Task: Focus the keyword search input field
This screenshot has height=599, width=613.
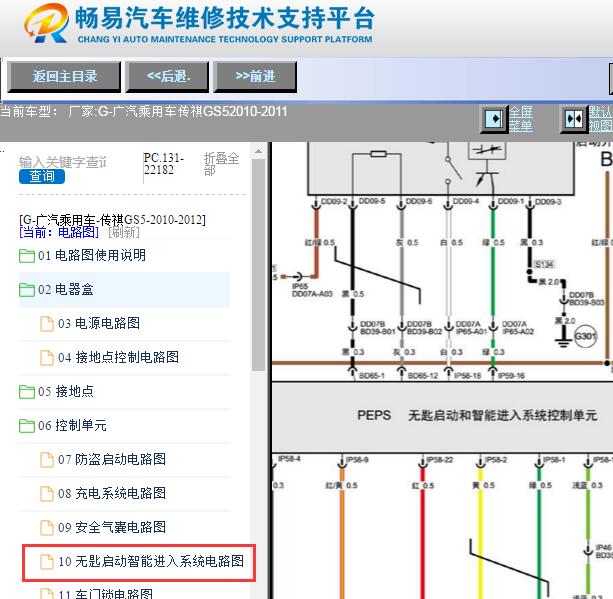Action: [63, 161]
